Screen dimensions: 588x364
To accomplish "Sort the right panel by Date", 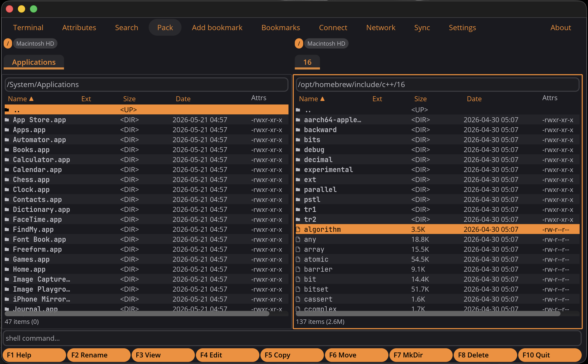I will [474, 99].
